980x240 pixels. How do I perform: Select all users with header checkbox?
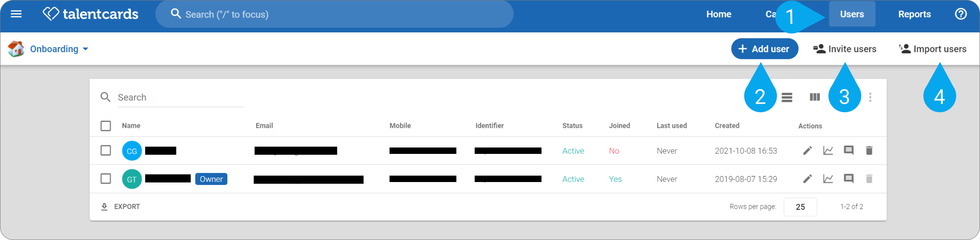coord(106,126)
